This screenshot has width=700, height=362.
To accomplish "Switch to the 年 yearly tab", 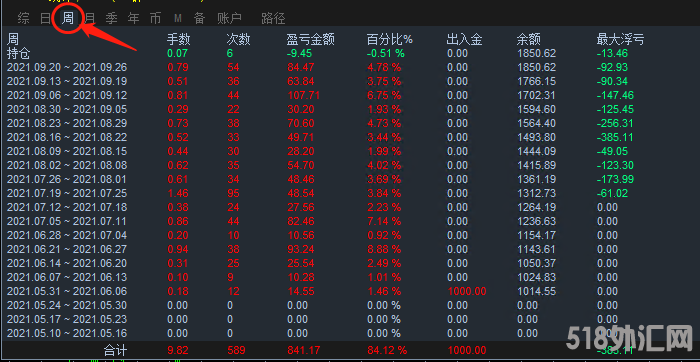I will [x=133, y=18].
